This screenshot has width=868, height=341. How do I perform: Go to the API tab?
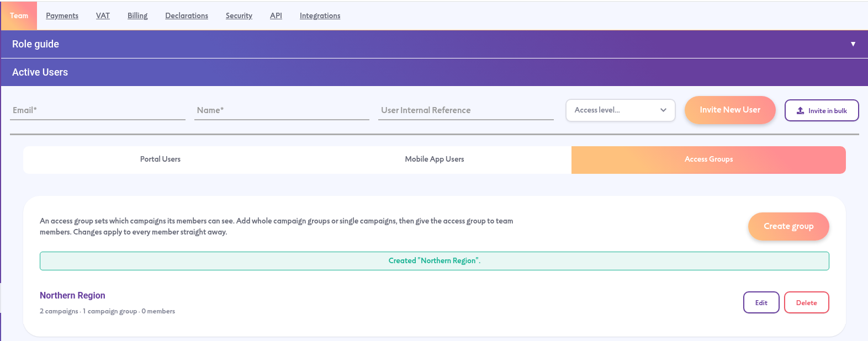click(276, 15)
